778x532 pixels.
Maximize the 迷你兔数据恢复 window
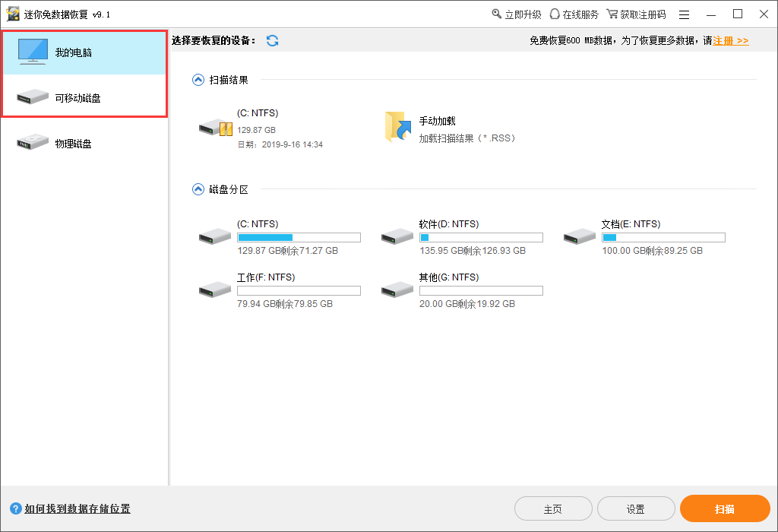click(738, 14)
